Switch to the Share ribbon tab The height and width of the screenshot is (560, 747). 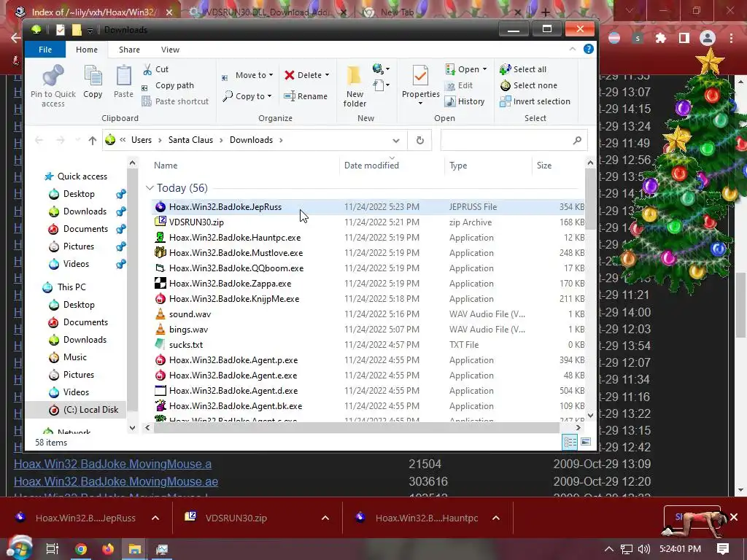[129, 50]
